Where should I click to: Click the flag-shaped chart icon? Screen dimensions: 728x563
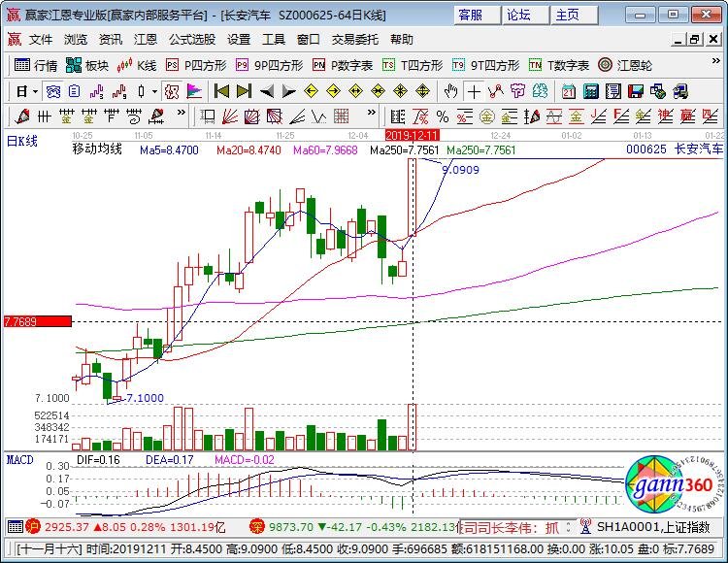click(x=194, y=91)
